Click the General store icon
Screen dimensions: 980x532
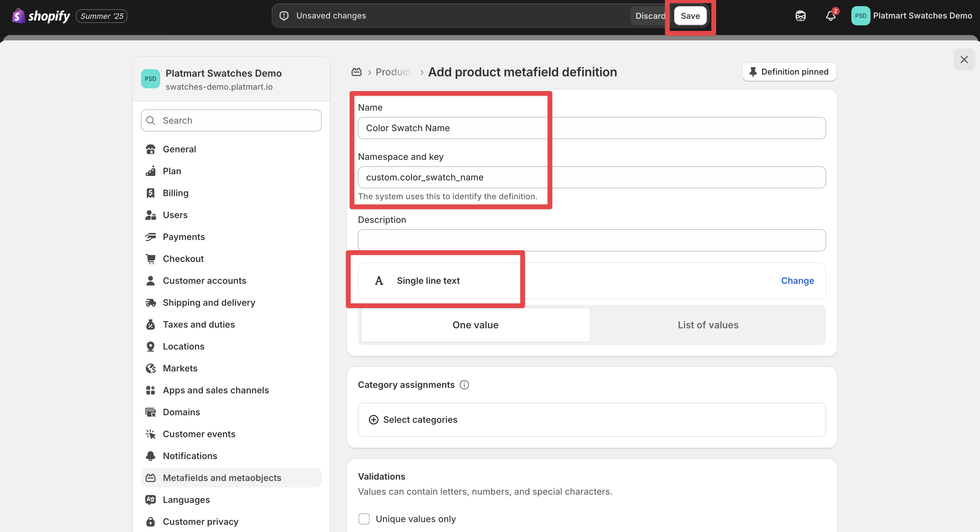(x=151, y=149)
